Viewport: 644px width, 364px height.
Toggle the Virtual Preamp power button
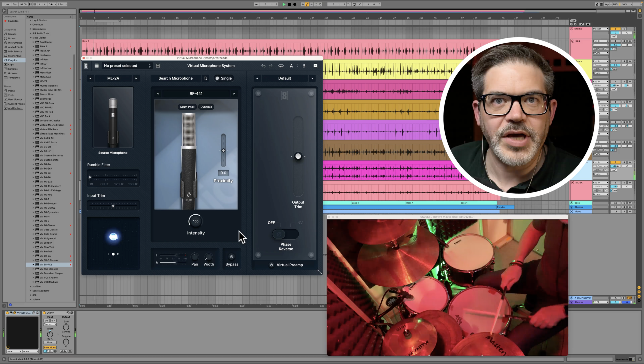(271, 265)
